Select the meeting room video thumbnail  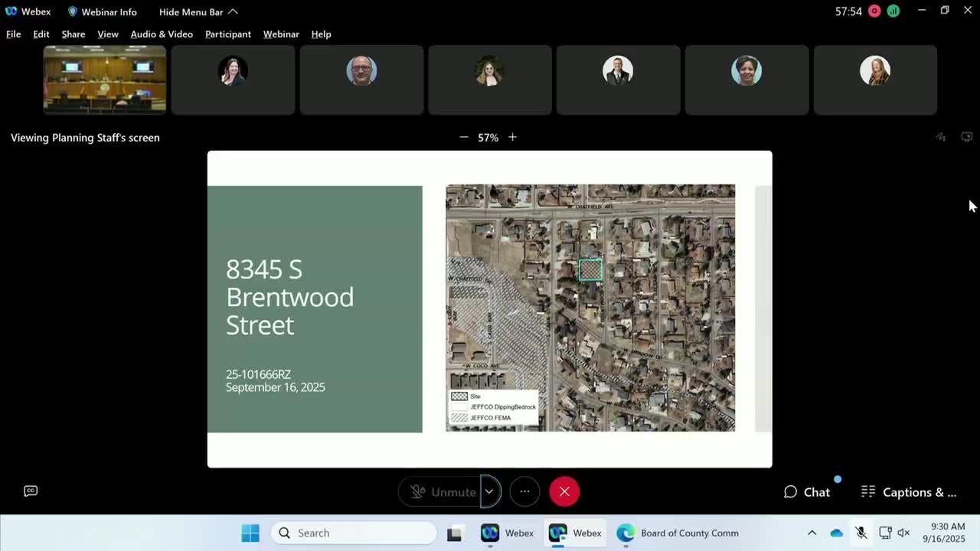(105, 80)
